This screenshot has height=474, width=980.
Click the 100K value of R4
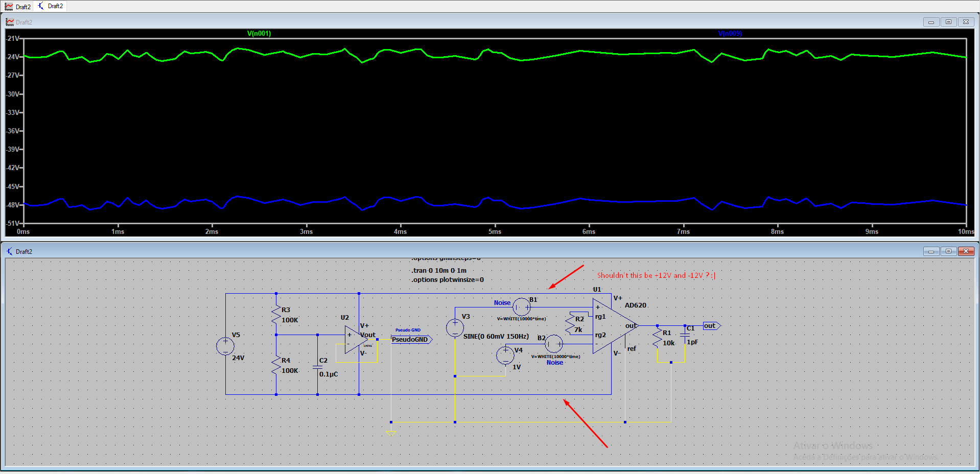[x=290, y=371]
